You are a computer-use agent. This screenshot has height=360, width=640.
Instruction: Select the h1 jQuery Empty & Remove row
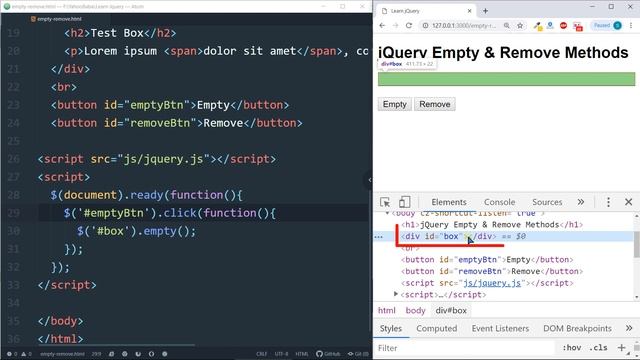(x=492, y=225)
